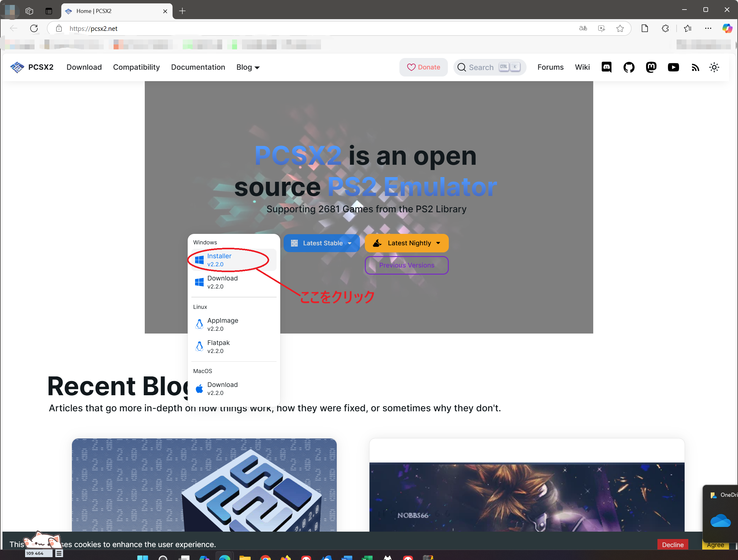738x560 pixels.
Task: Click the PCSX2 brand name text
Action: click(41, 67)
